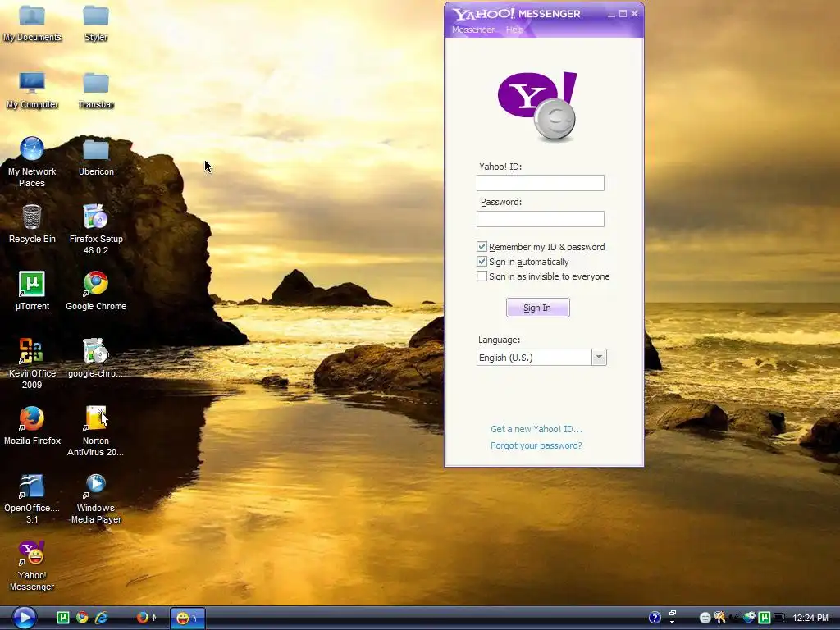Select the google-chro... installer icon
Viewport: 840px width, 630px height.
pos(96,358)
